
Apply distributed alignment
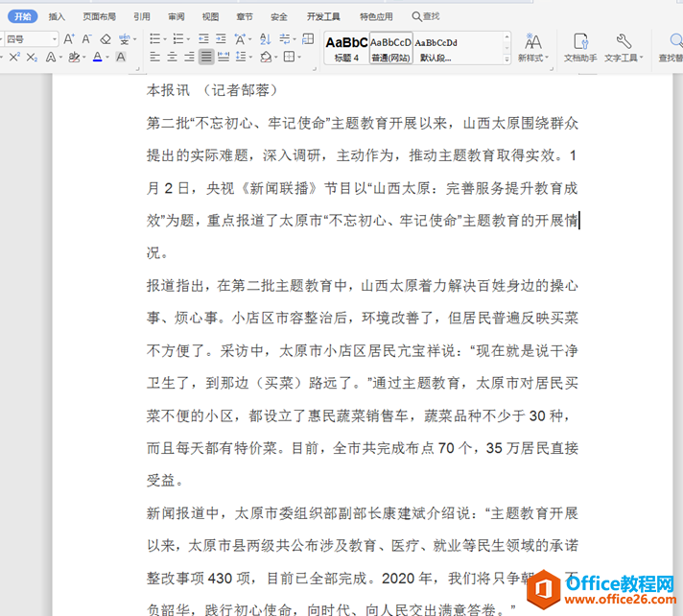pos(224,57)
